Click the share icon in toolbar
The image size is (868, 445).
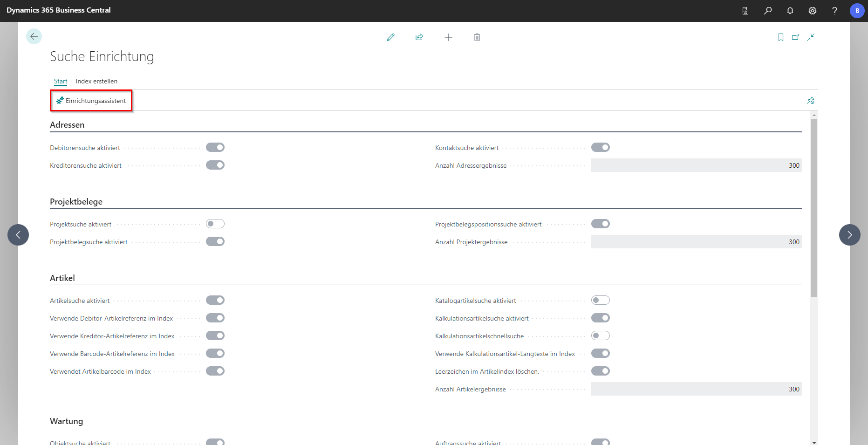coord(419,37)
